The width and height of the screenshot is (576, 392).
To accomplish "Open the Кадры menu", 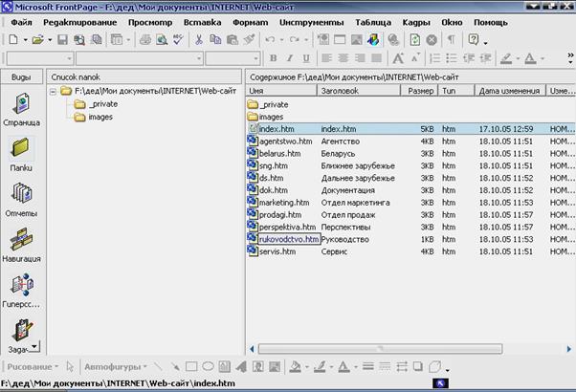I will [x=416, y=22].
